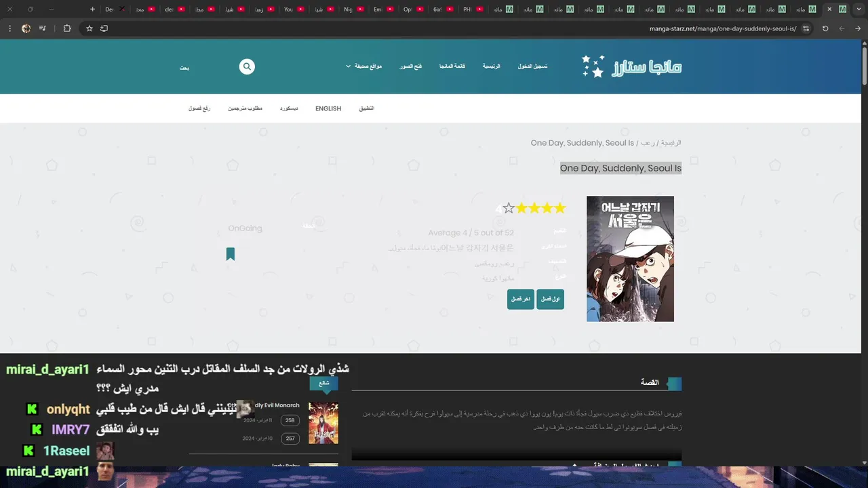Screen dimensions: 868x488
Task: Open رفع فصول link
Action: 199,108
